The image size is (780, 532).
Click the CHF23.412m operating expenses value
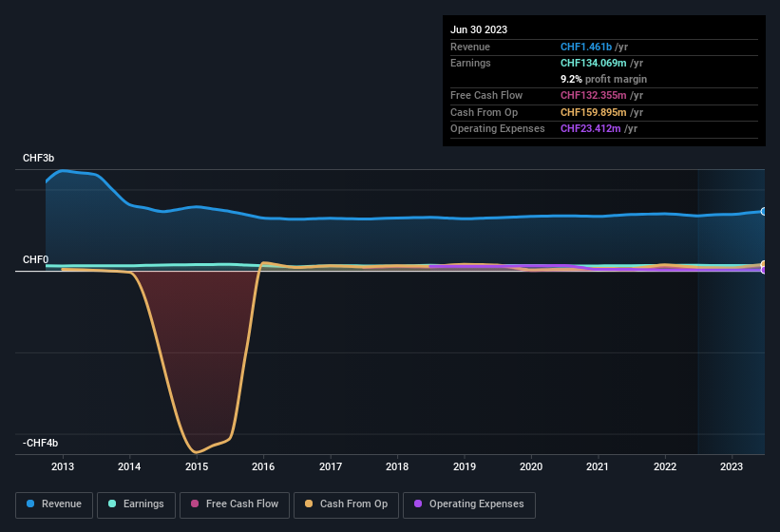(591, 129)
